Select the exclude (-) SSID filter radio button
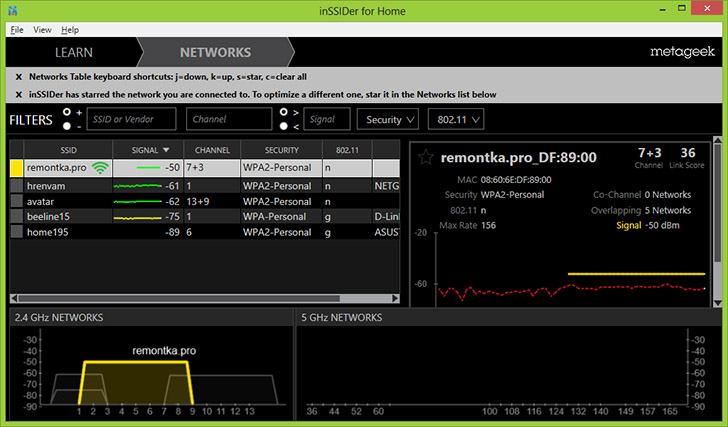 66,127
